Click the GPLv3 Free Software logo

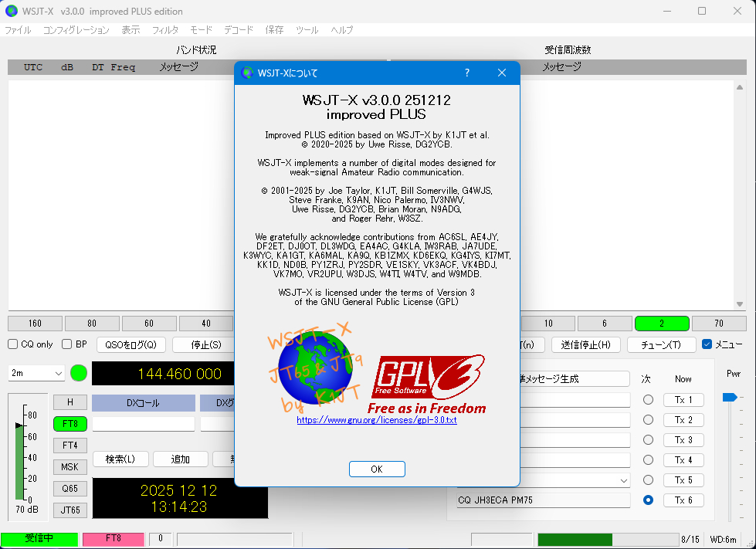426,384
